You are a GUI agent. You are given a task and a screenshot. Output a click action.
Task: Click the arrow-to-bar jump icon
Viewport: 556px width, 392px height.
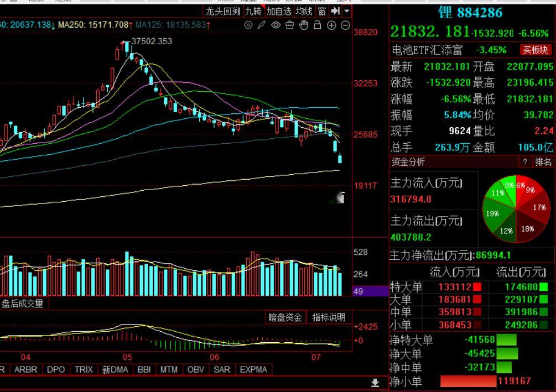(335, 12)
